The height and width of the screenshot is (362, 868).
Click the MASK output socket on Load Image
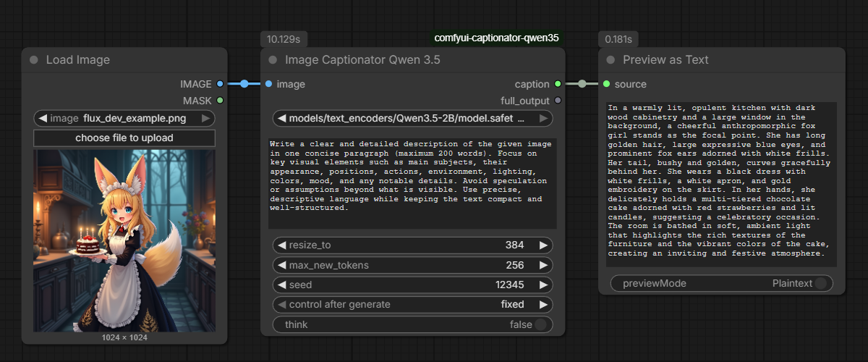tap(220, 101)
